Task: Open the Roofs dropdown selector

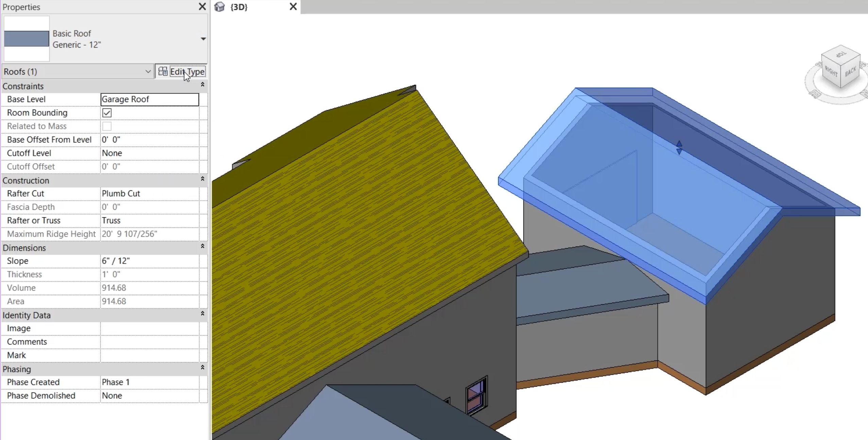Action: (x=147, y=71)
